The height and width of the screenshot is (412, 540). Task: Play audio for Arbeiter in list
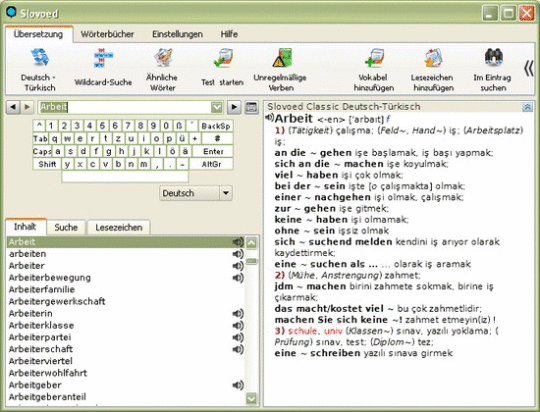[x=238, y=266]
